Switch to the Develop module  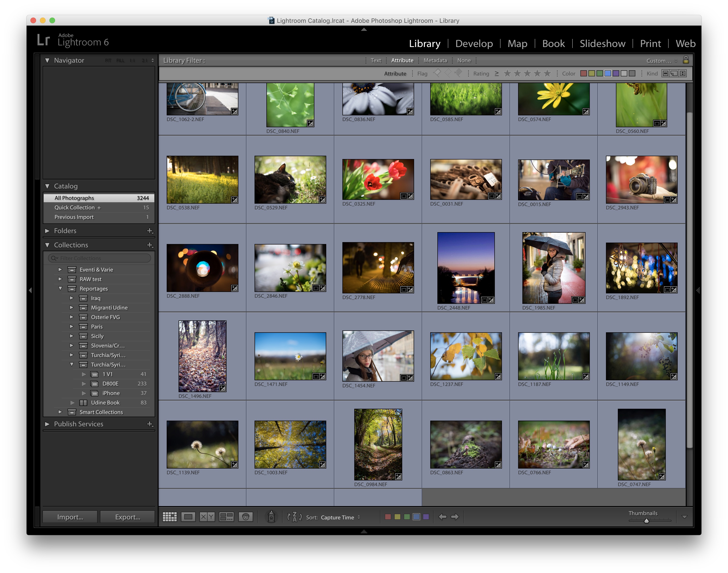pyautogui.click(x=474, y=43)
